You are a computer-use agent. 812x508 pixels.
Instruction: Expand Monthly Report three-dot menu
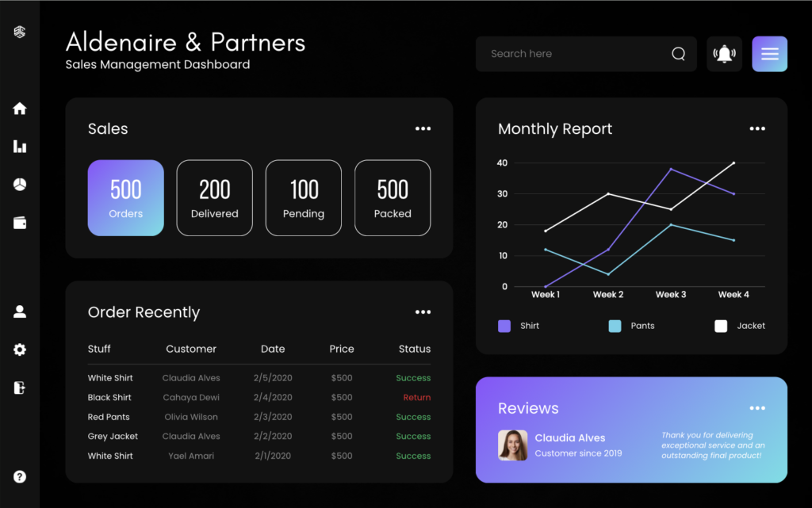[x=757, y=128]
